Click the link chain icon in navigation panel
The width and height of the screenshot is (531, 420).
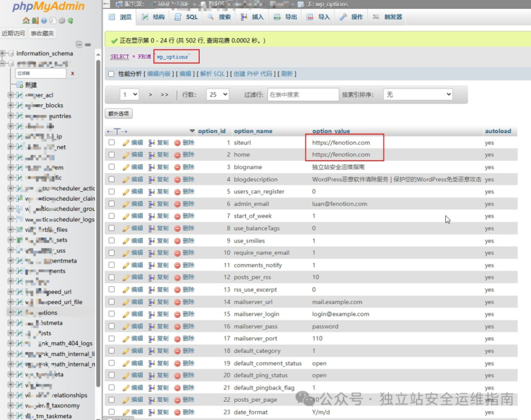(x=88, y=45)
